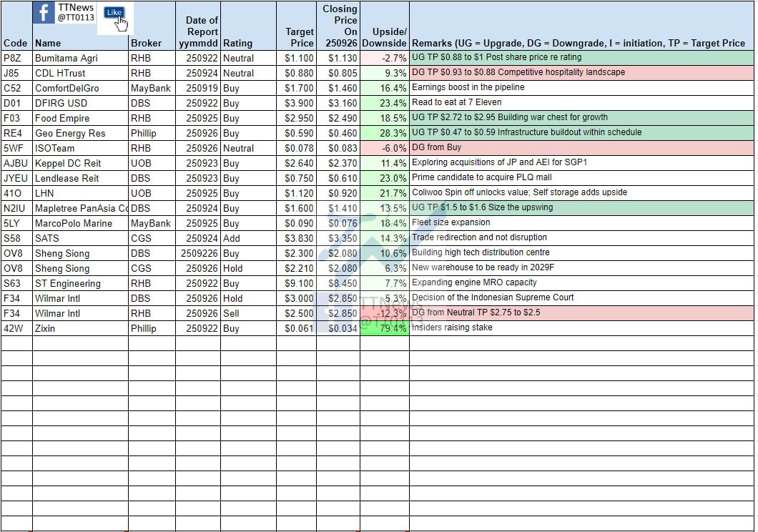Select the Code column header
This screenshot has width=758, height=532.
pyautogui.click(x=16, y=26)
